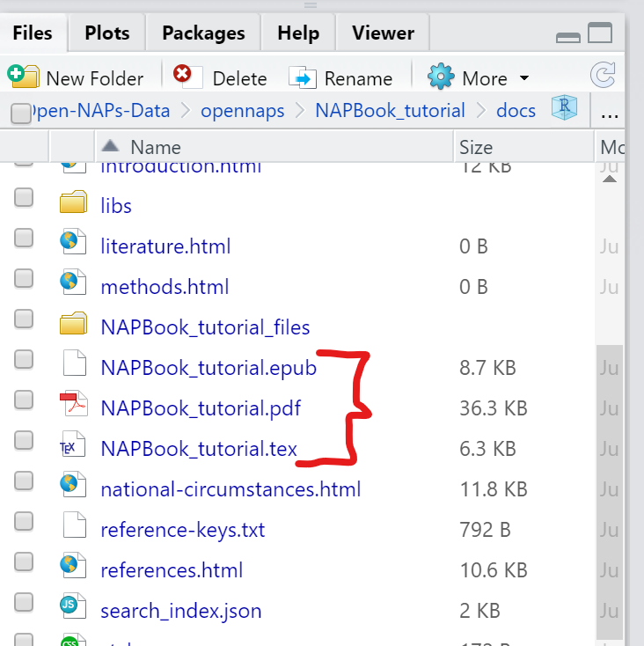This screenshot has height=646, width=644.
Task: Check the box next to NAPBook_tutorial.epub
Action: [x=24, y=358]
